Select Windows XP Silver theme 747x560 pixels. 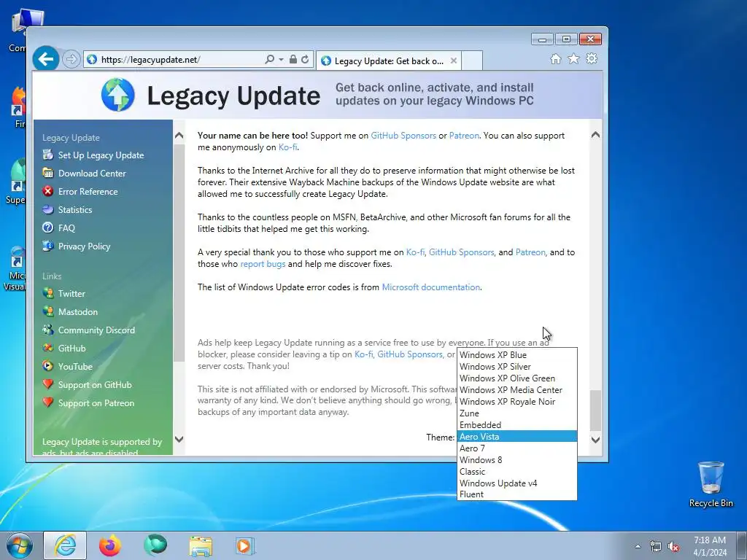[517, 367]
